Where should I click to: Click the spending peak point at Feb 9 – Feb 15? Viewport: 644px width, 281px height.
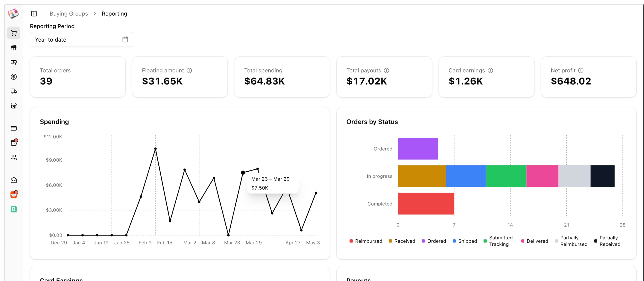[156, 149]
